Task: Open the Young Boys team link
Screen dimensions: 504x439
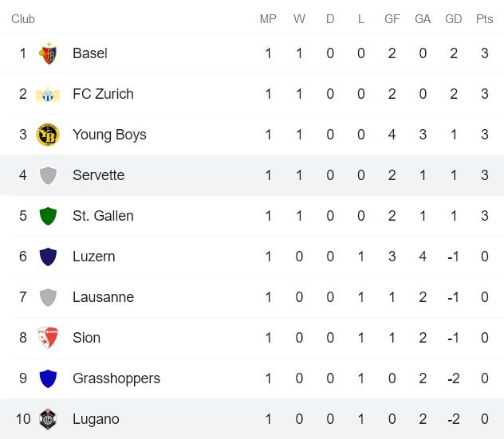Action: coord(109,135)
